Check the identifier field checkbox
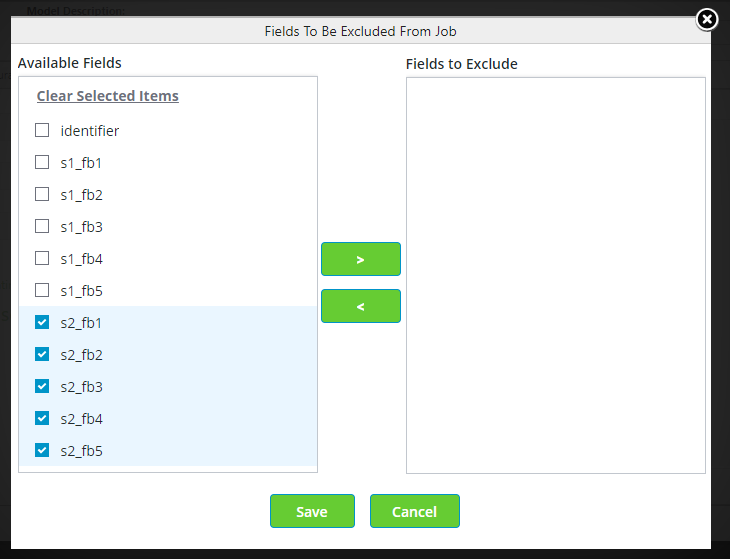 42,130
